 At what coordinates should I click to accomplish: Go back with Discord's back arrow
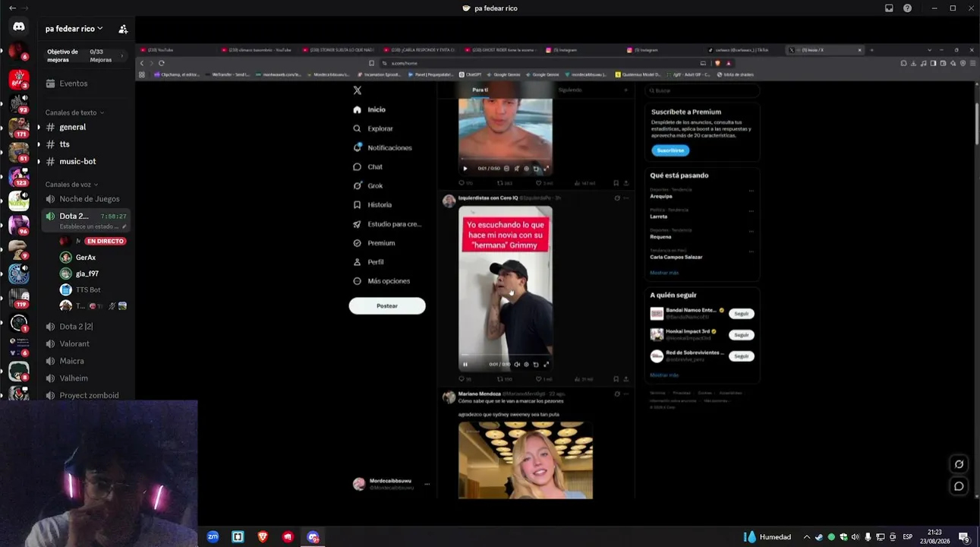11,8
